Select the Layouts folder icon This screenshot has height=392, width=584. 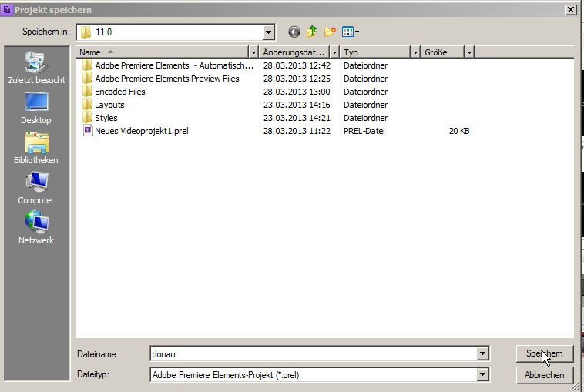point(88,105)
